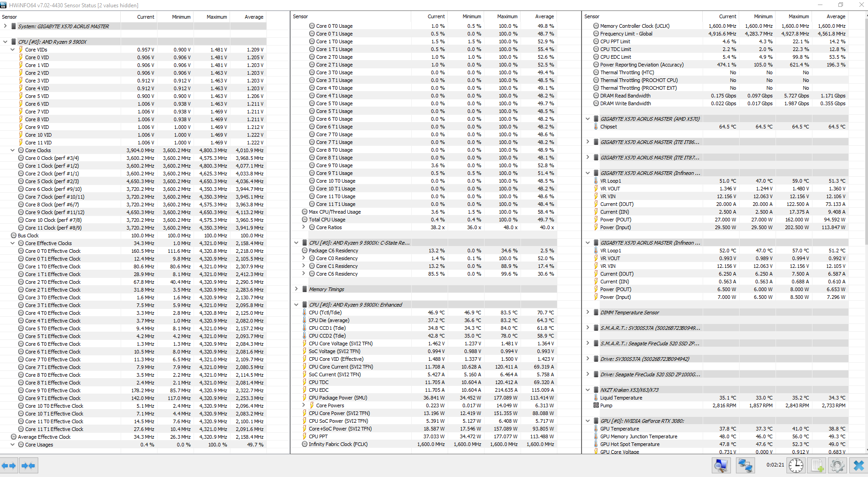Expand the Core Ratios node
Image resolution: width=868 pixels, height=477 pixels.
(x=303, y=227)
